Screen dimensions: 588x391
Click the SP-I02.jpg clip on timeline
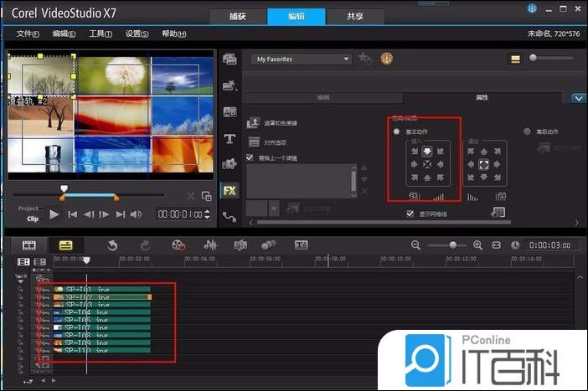102,297
